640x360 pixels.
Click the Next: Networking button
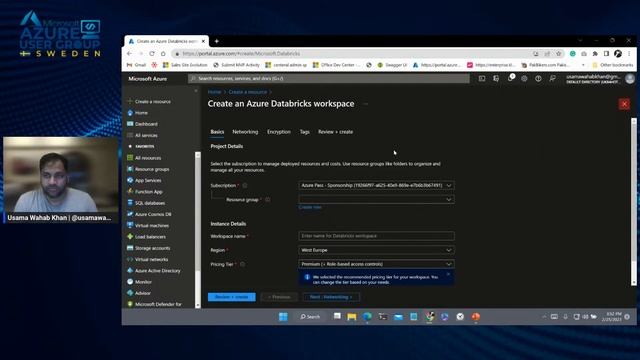[331, 297]
